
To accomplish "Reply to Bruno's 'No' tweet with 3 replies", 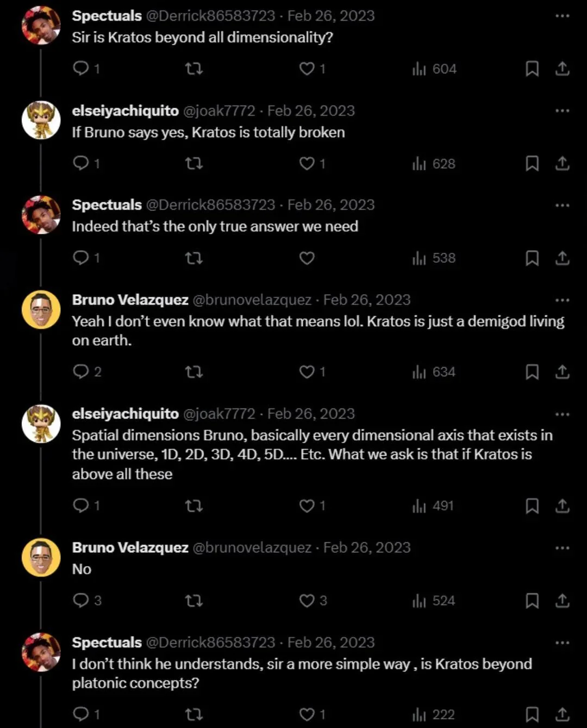I will [x=87, y=600].
